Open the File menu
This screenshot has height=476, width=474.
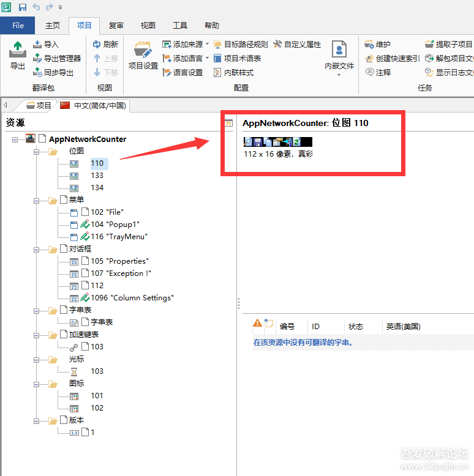pyautogui.click(x=18, y=26)
